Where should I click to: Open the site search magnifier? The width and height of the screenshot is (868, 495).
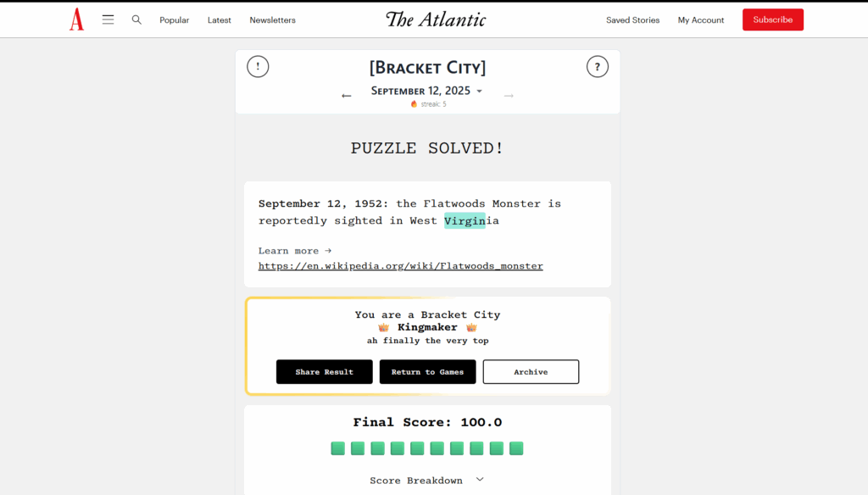pos(136,19)
